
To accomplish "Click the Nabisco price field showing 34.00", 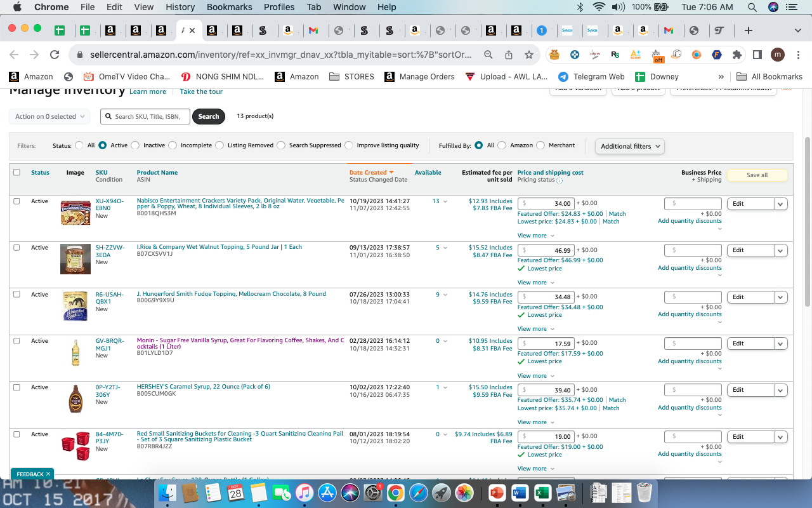I will pyautogui.click(x=546, y=204).
